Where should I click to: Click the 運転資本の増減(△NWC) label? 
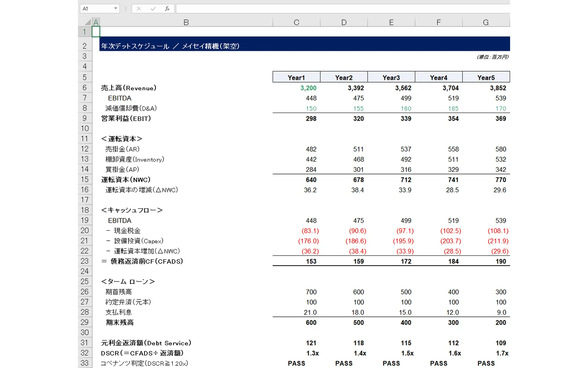point(142,190)
